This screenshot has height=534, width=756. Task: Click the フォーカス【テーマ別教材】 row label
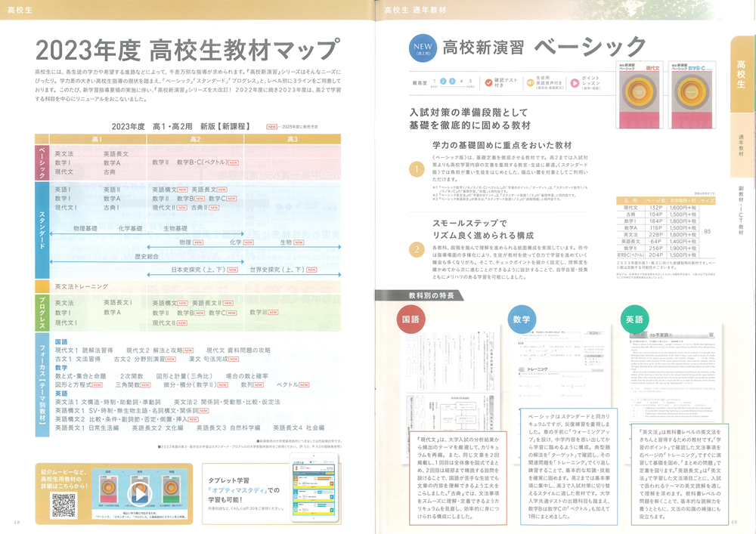click(42, 384)
